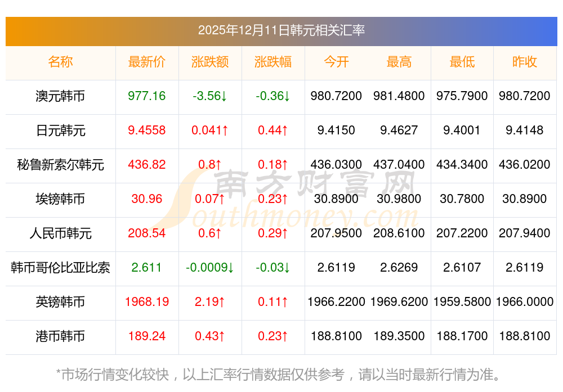
Task: Click the 韩币哥伦比亚比索 row name
Action: click(60, 268)
